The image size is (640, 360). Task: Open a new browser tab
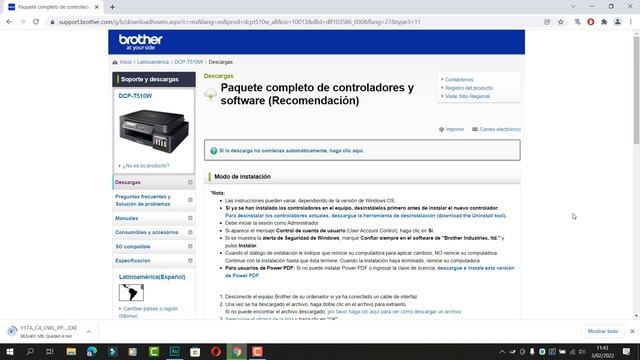coord(112,7)
